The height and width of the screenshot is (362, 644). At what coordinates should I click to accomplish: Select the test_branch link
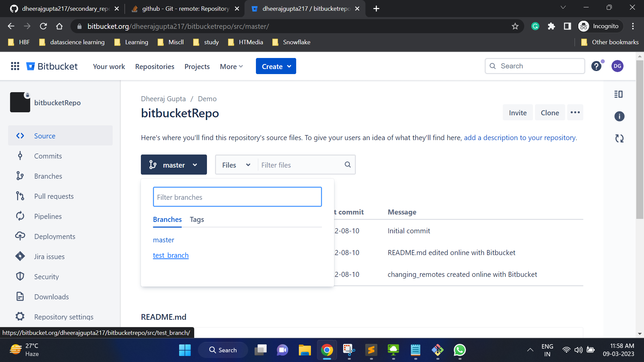[170, 255]
